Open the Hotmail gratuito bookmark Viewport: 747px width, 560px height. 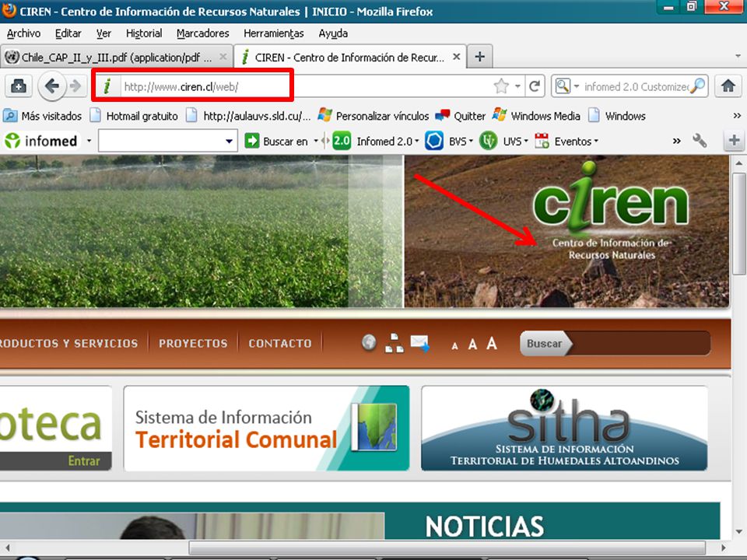click(135, 116)
